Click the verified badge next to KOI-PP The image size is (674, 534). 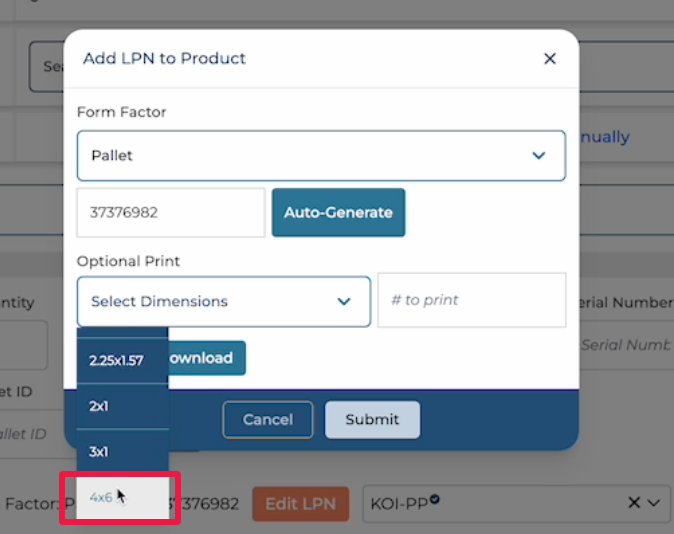pyautogui.click(x=436, y=499)
